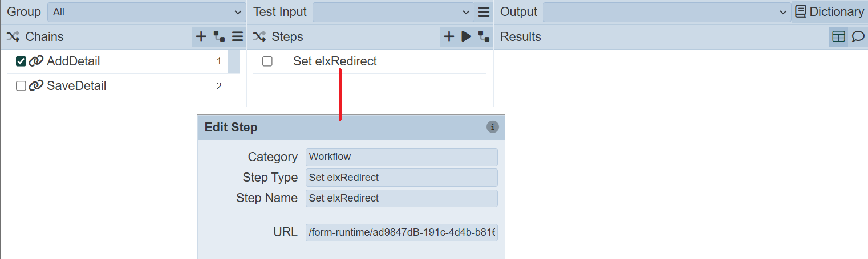868x259 pixels.
Task: Click the Edit Step info icon
Action: pos(493,127)
